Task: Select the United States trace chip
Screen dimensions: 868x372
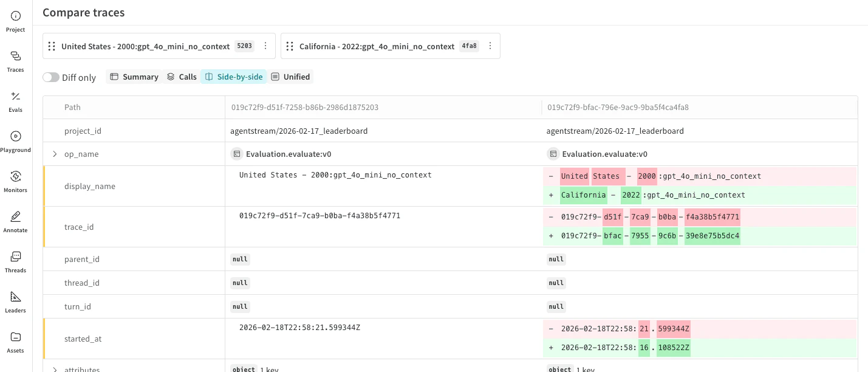Action: tap(159, 46)
